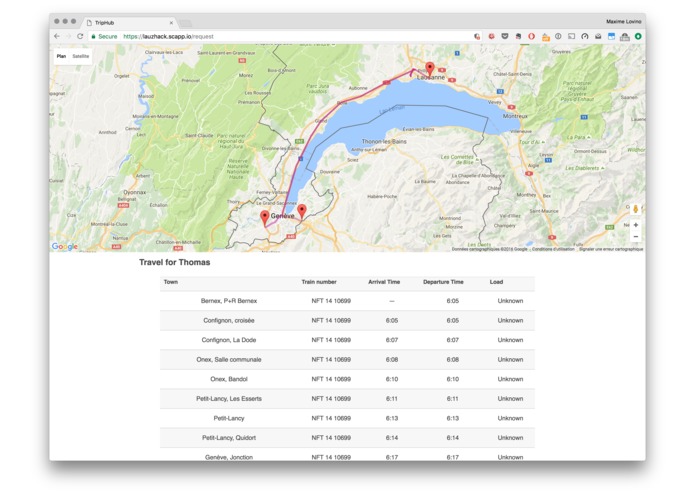Viewport: 695px width, 494px height.
Task: Select the 'Bernex, P+R Bernex' row town
Action: [229, 301]
